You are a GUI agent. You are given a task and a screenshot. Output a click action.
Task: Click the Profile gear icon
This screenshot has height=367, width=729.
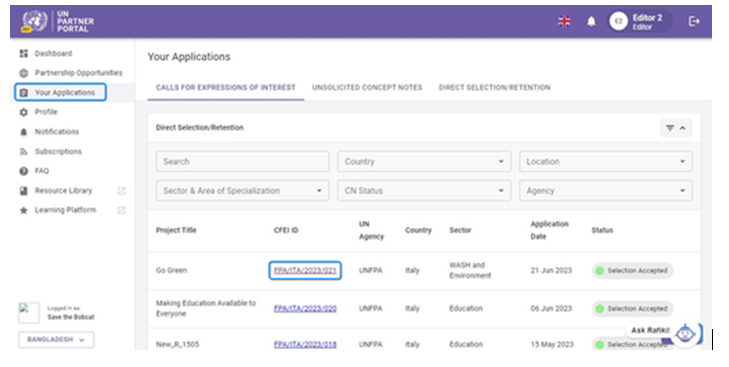(24, 112)
